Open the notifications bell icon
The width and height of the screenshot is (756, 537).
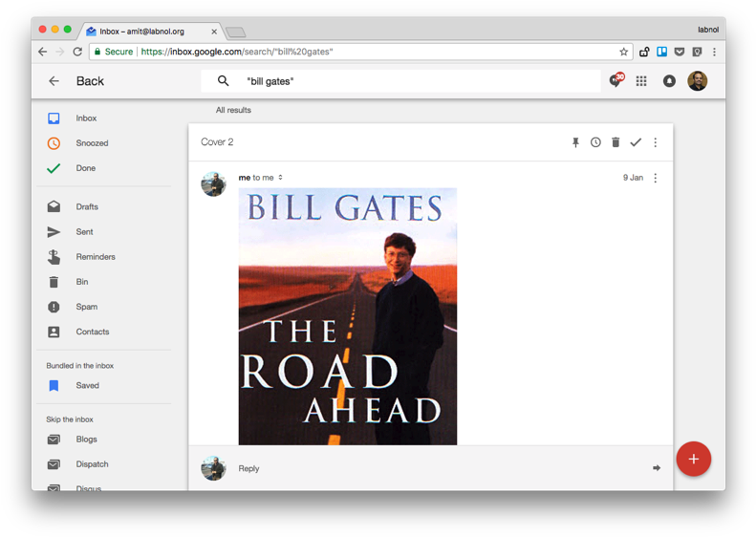669,81
